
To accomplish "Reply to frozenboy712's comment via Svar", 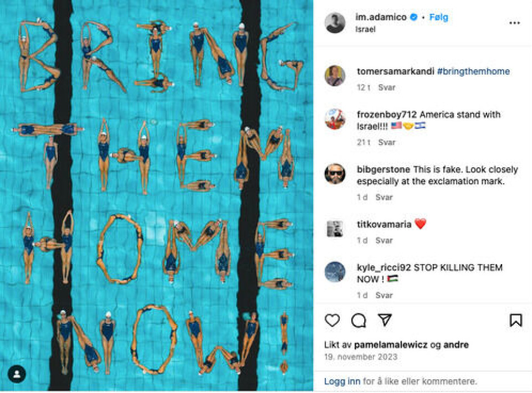I will tap(387, 142).
